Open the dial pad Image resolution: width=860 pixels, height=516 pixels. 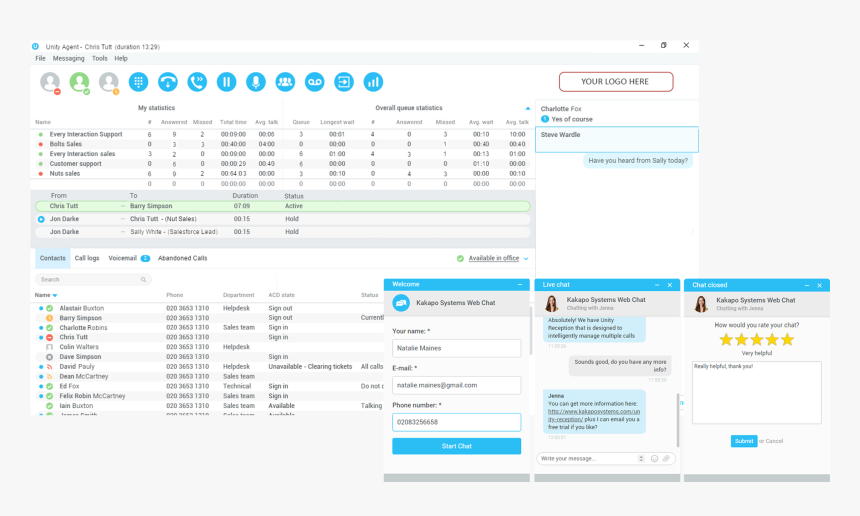(138, 82)
